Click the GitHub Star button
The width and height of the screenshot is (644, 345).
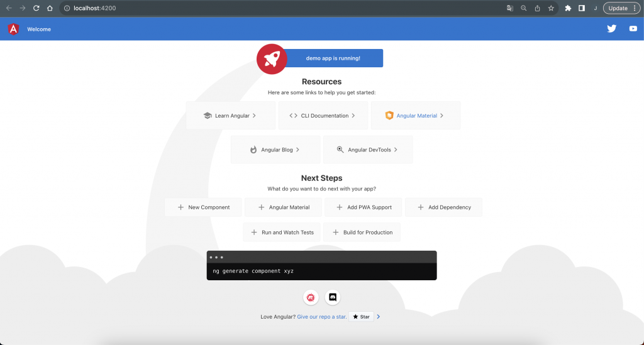click(x=361, y=317)
